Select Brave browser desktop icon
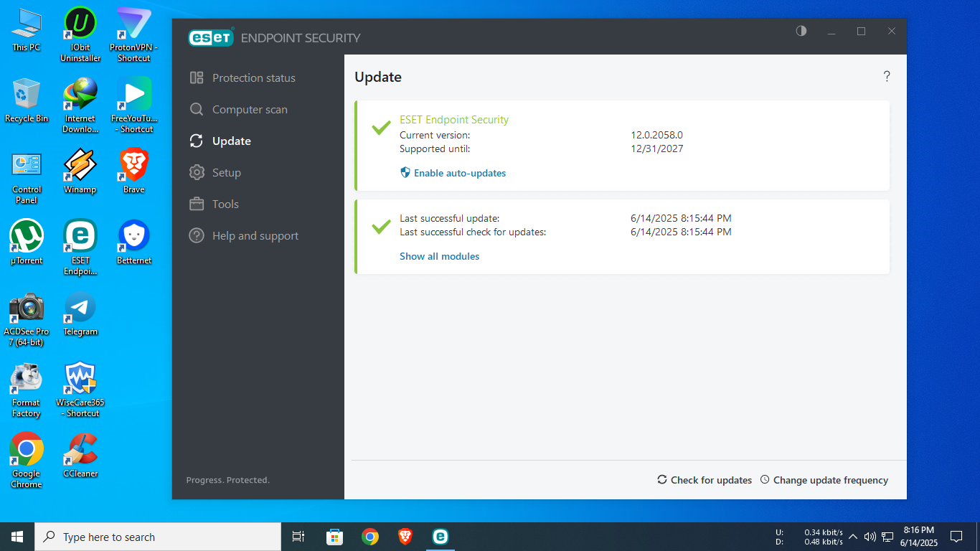This screenshot has width=980, height=551. click(x=134, y=172)
